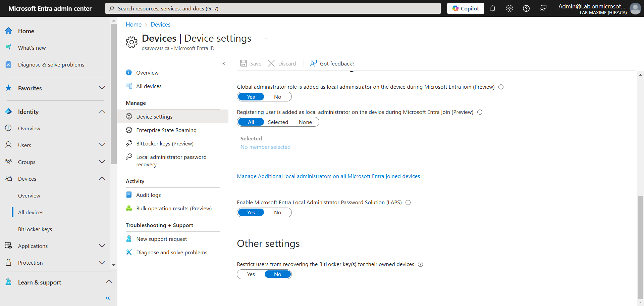Click info icon beside Registering user setting
The width and height of the screenshot is (644, 306).
[480, 112]
